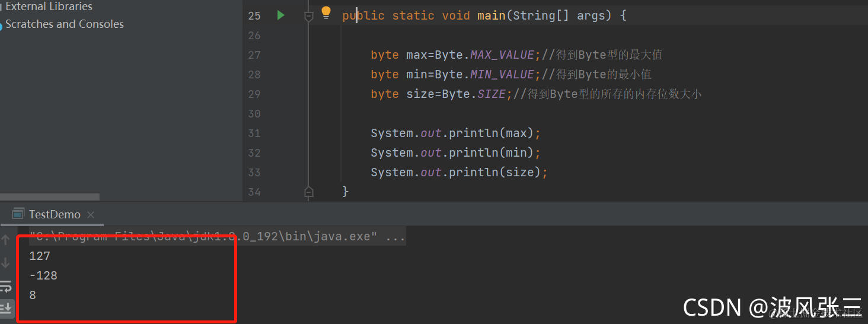The height and width of the screenshot is (324, 868).
Task: Click line number 30 in the gutter
Action: (254, 114)
